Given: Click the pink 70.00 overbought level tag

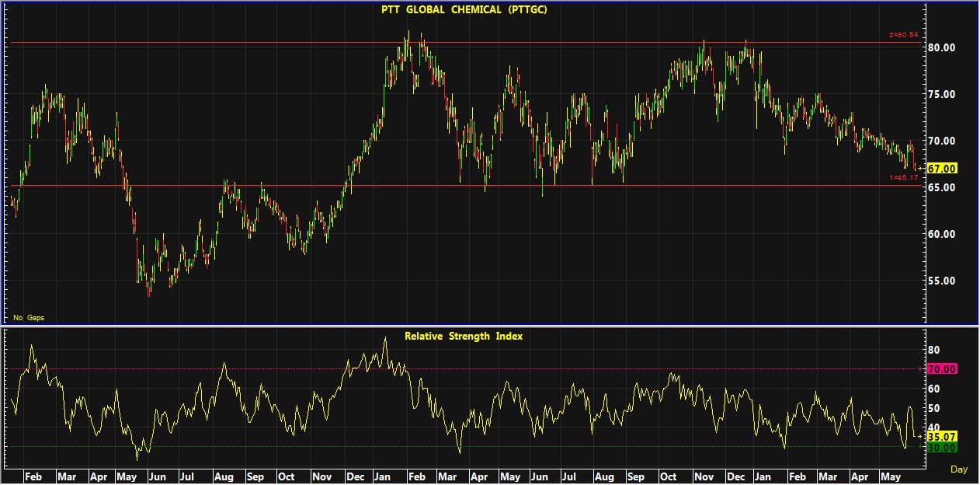Looking at the screenshot, I should 942,369.
